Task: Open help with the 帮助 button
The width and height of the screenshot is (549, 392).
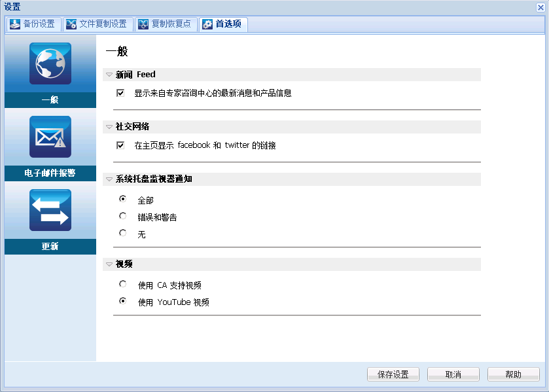Action: pos(513,374)
